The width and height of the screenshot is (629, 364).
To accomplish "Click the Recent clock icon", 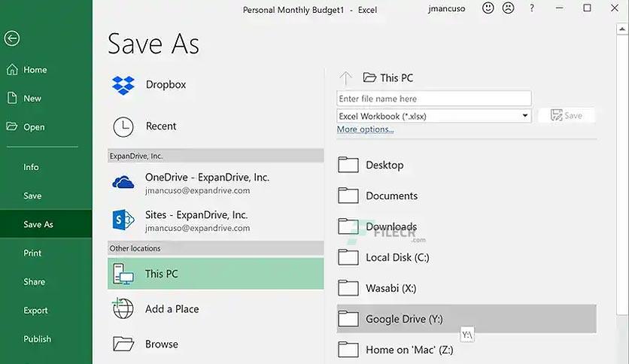I will (123, 126).
